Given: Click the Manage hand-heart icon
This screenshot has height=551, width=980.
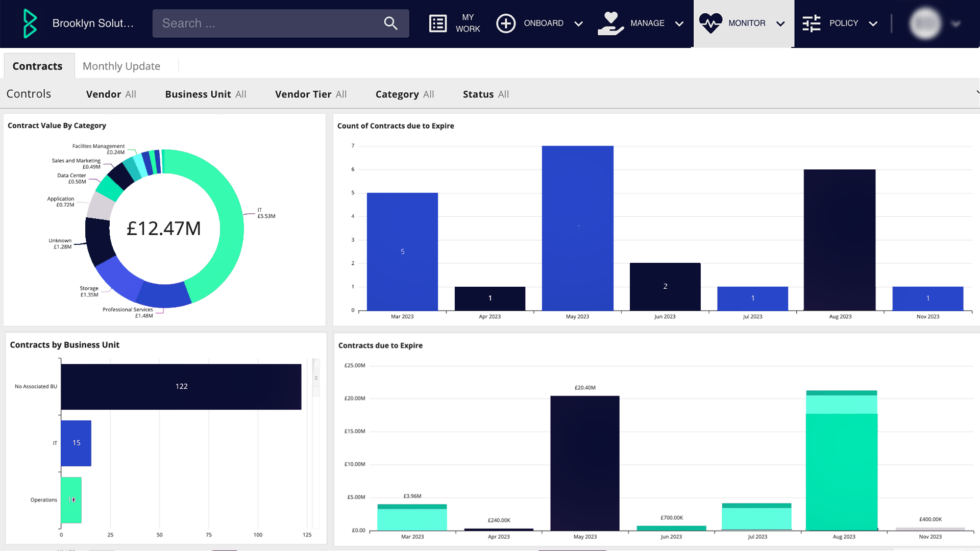Looking at the screenshot, I should pyautogui.click(x=610, y=23).
